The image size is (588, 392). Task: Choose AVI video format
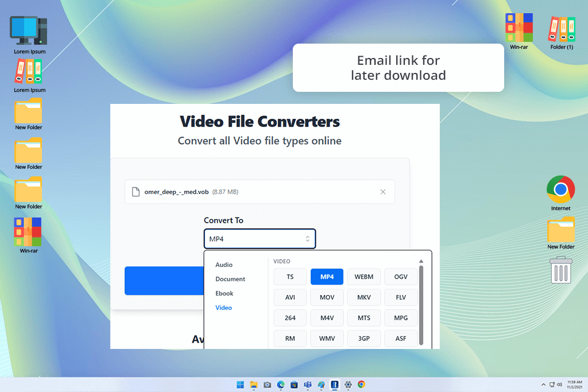[290, 297]
